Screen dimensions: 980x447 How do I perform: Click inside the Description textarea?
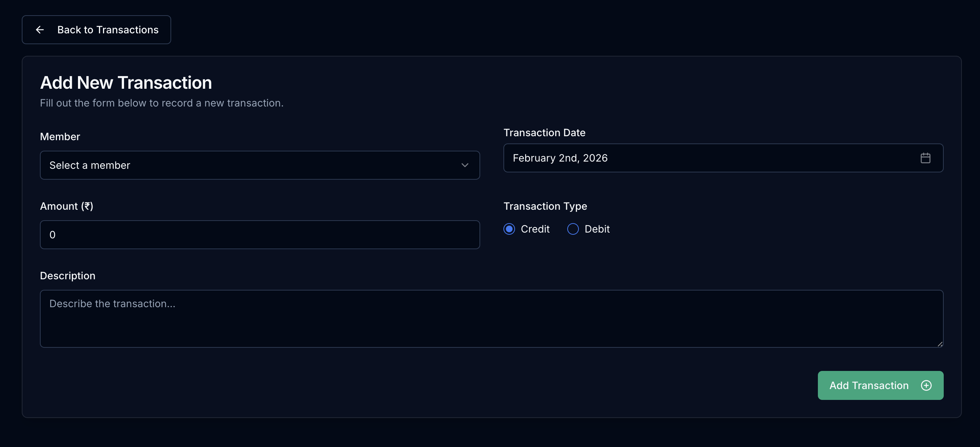491,318
